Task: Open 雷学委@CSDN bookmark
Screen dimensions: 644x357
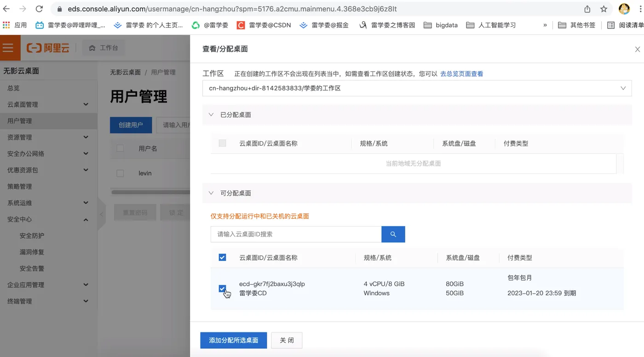Action: (x=264, y=25)
